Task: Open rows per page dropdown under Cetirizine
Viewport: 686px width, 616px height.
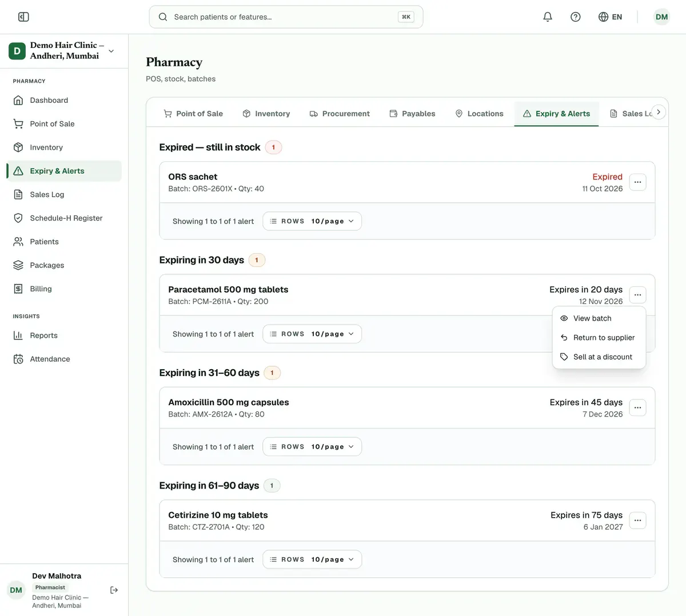Action: click(312, 559)
